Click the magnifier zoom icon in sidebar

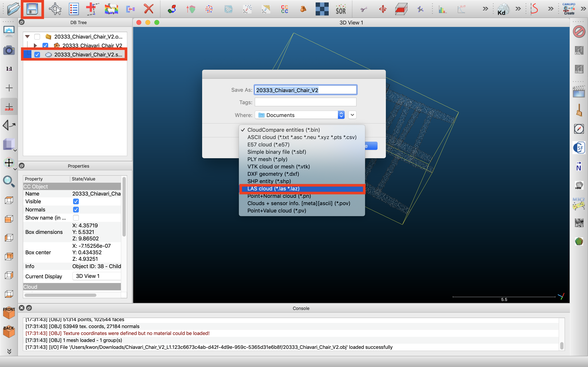click(x=9, y=181)
